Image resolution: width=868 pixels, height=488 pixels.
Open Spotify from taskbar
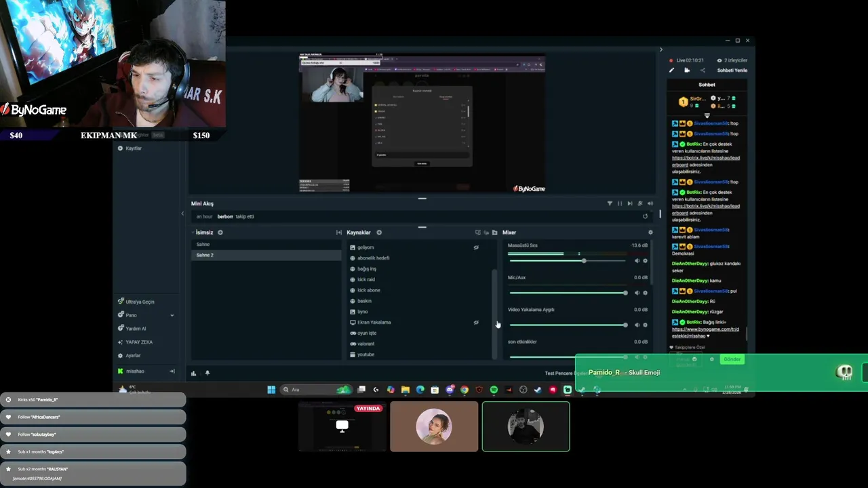coord(494,390)
